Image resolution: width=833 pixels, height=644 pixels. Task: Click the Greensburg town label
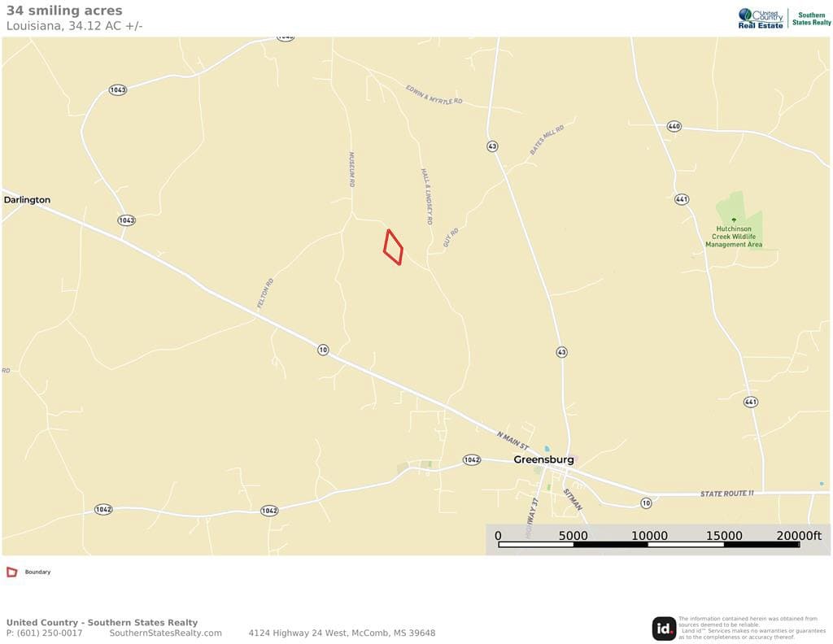(543, 459)
